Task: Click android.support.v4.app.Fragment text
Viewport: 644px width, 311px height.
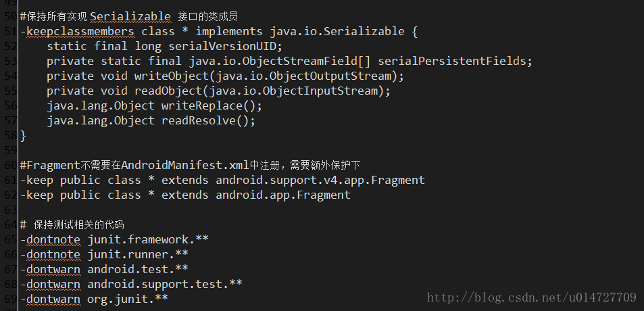Action: [320, 180]
